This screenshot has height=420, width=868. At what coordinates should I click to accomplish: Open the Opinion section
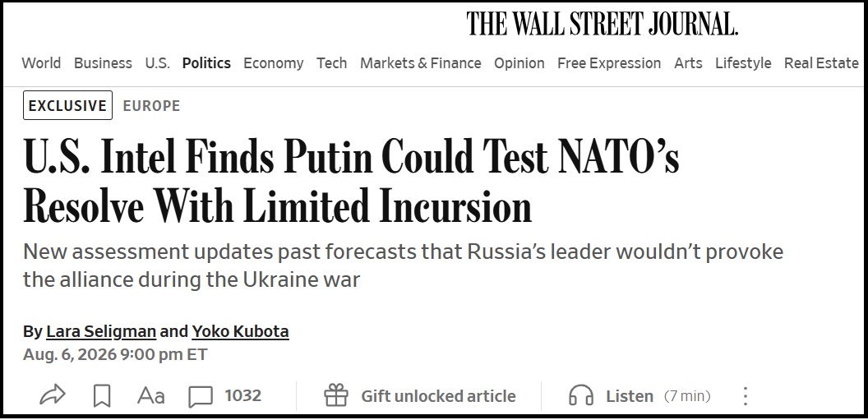pyautogui.click(x=519, y=63)
